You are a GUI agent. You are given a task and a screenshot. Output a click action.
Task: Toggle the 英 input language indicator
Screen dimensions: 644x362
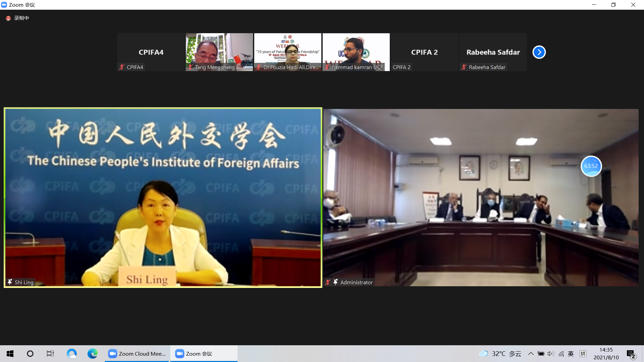pos(571,354)
